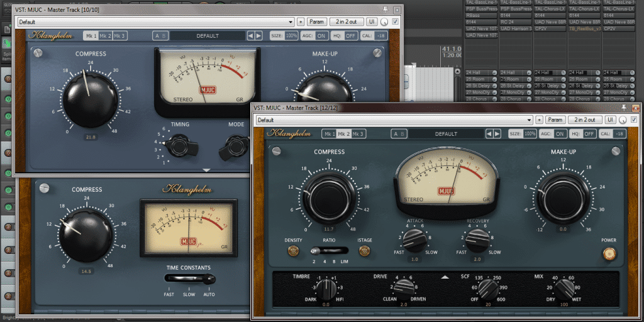Image resolution: width=644 pixels, height=322 pixels.
Task: Click the Param button in the [12/12] window
Action: click(x=555, y=120)
